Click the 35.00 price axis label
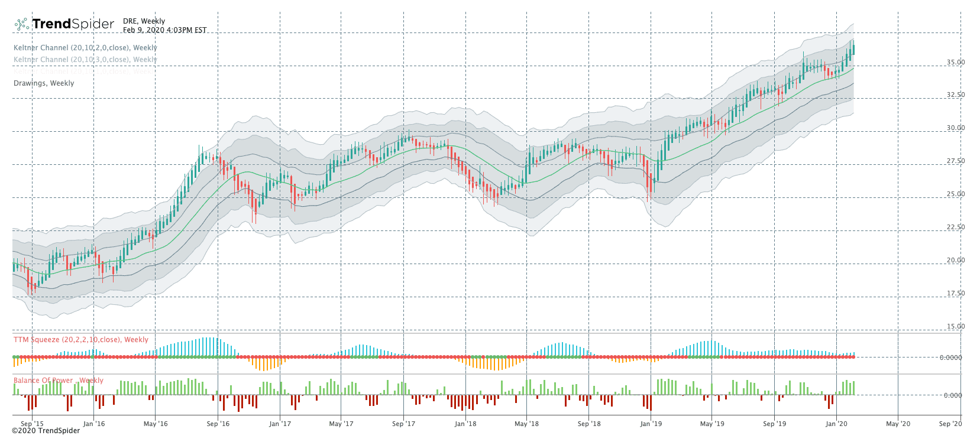Viewport: 980px width, 442px height. click(x=956, y=62)
